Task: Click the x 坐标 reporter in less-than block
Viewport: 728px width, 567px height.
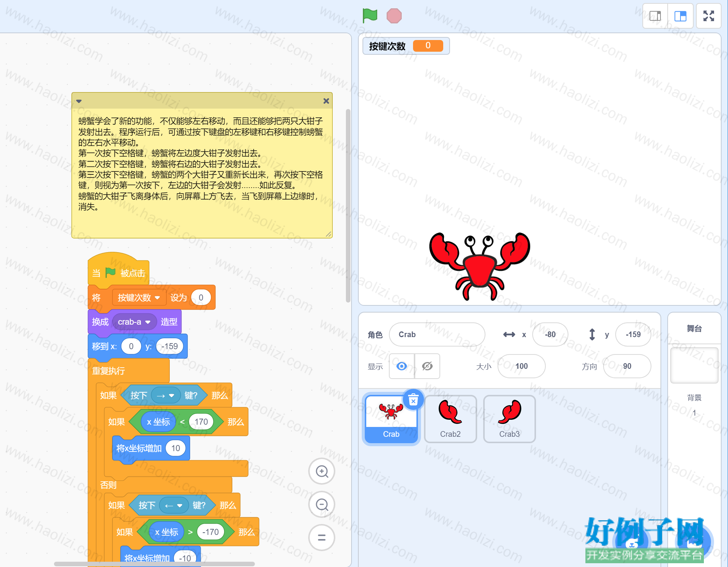Action: point(158,422)
